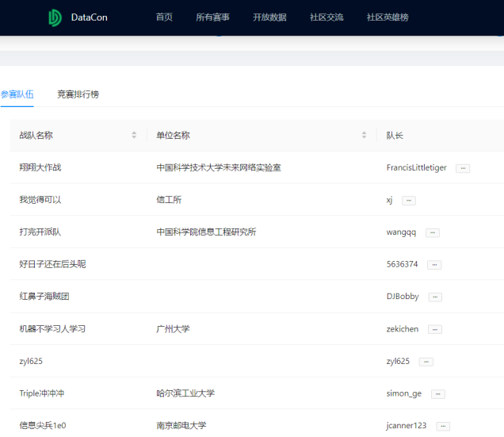Select team name Triple冲冲冲
The height and width of the screenshot is (437, 504).
[x=42, y=393]
